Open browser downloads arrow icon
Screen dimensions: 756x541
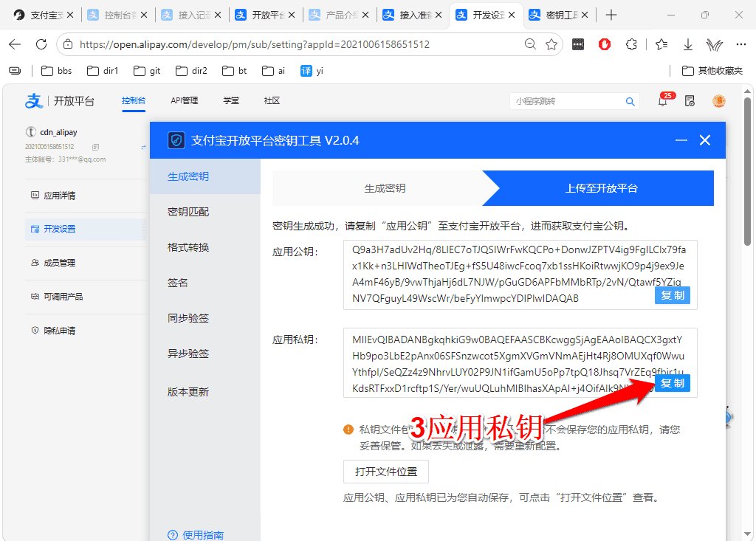pos(688,44)
